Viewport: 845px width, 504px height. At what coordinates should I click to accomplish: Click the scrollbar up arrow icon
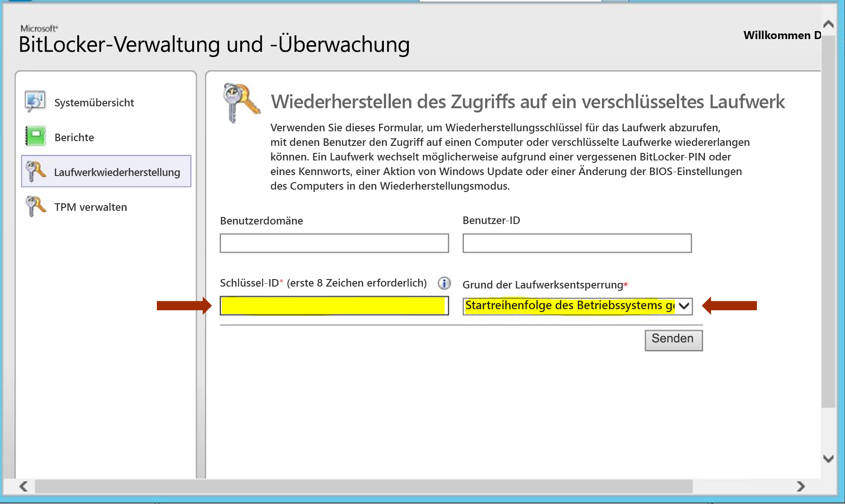pyautogui.click(x=828, y=23)
